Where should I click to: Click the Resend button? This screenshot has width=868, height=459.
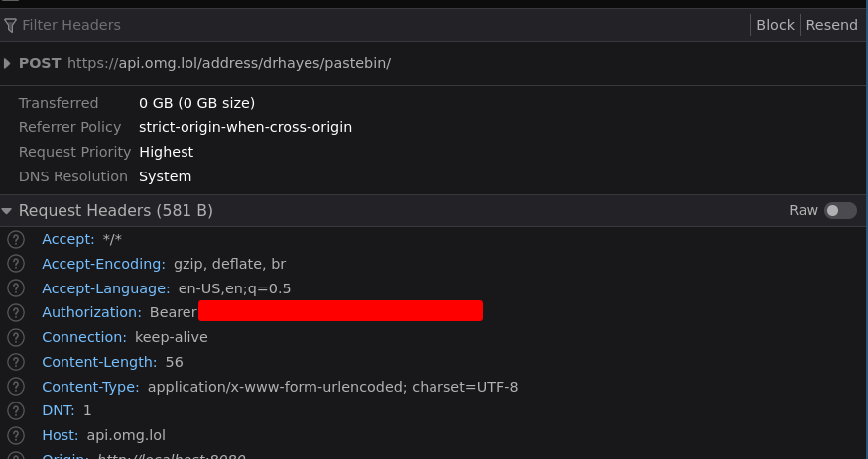pos(831,25)
